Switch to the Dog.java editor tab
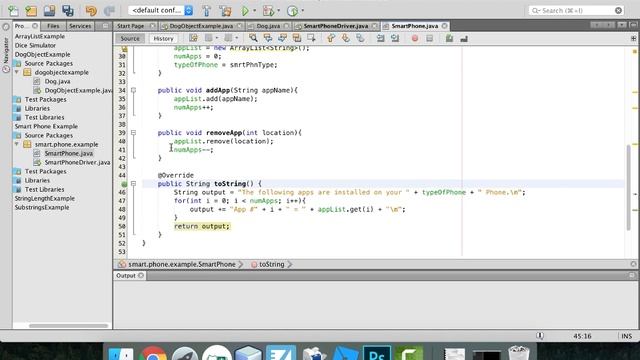Viewport: 640px width, 360px height. point(268,26)
